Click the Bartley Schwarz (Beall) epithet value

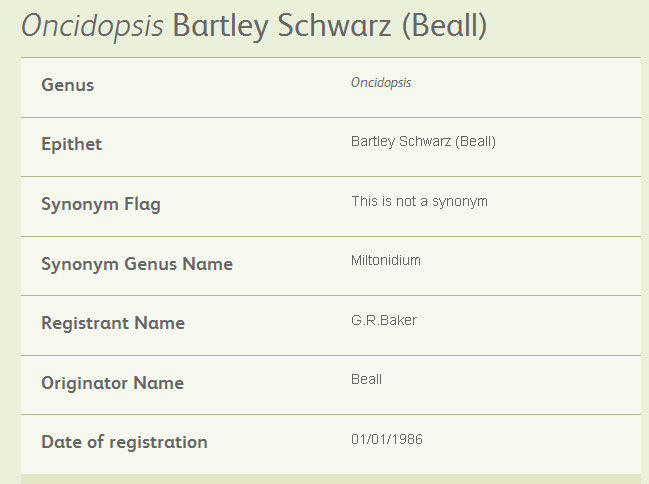[423, 142]
